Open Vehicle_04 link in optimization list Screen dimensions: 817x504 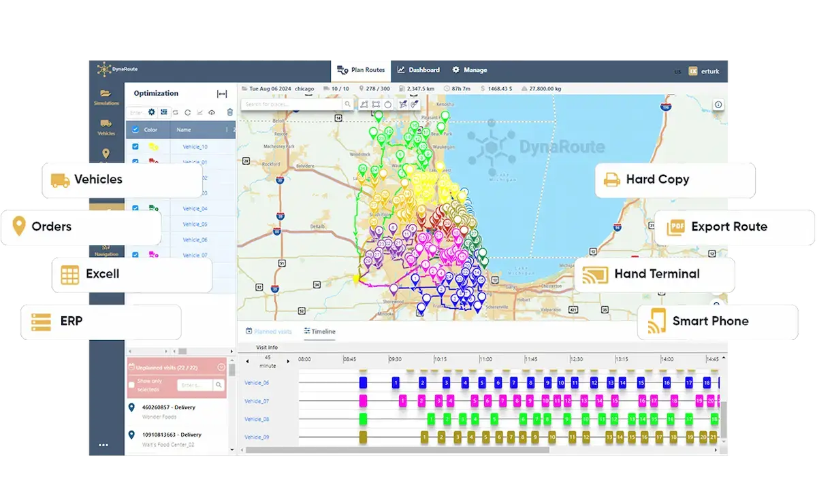(x=195, y=209)
